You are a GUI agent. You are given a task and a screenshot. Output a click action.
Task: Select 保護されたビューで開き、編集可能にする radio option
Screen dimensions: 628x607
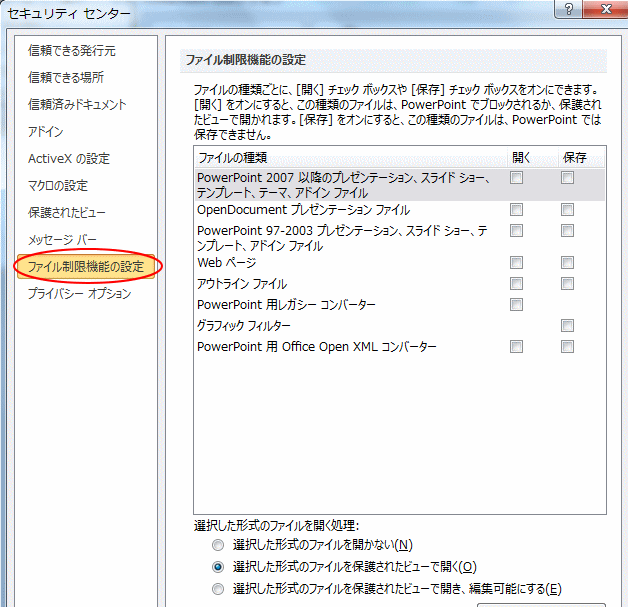coord(218,589)
